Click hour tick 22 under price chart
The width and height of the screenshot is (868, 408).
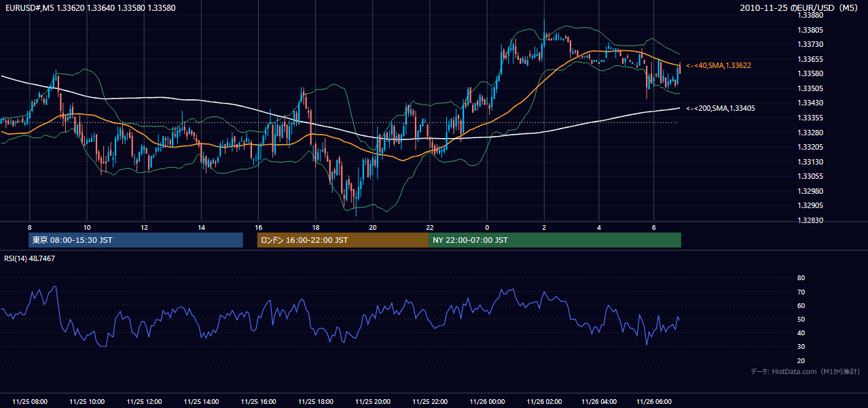pos(430,226)
